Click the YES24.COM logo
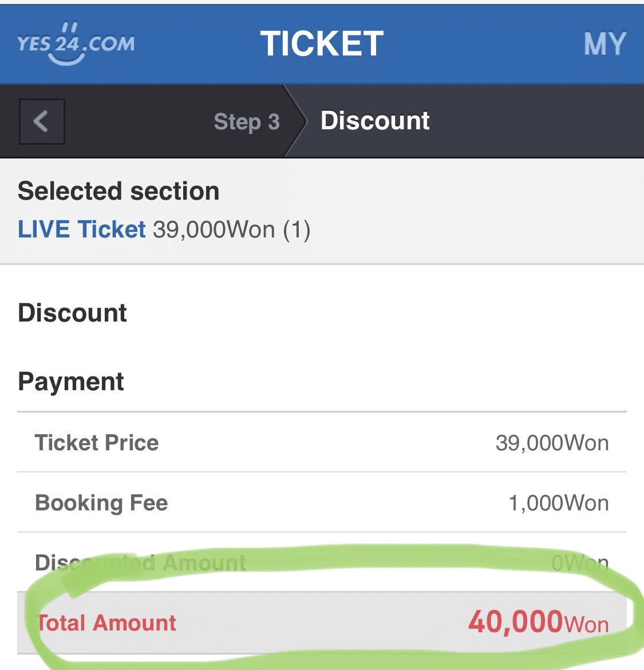The width and height of the screenshot is (644, 670). tap(76, 44)
